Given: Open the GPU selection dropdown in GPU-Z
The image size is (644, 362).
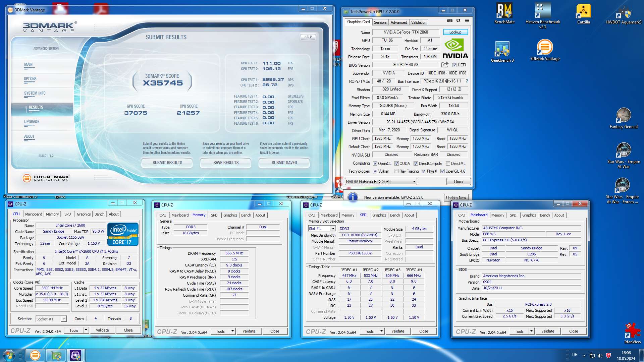Looking at the screenshot, I should click(381, 182).
